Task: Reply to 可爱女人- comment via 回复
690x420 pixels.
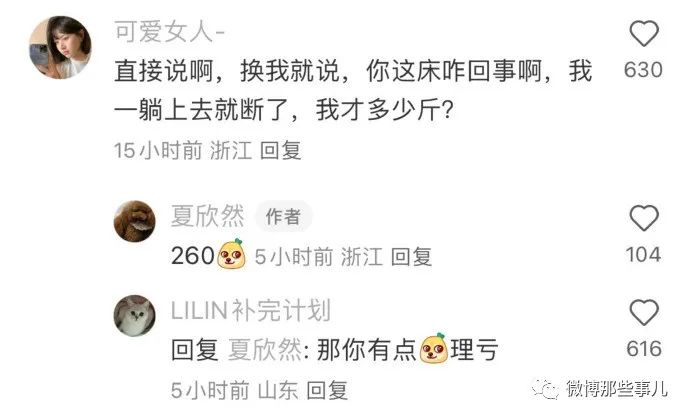Action: [280, 151]
